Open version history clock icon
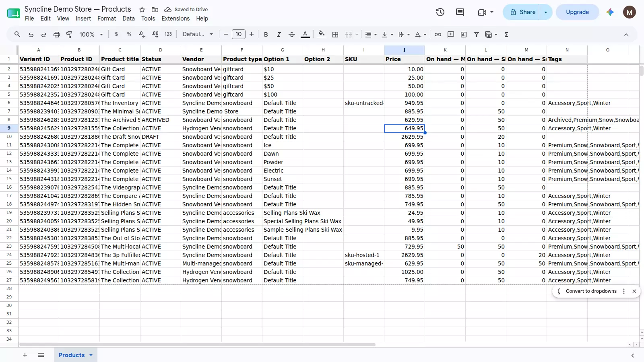The width and height of the screenshot is (644, 362). pos(440,12)
